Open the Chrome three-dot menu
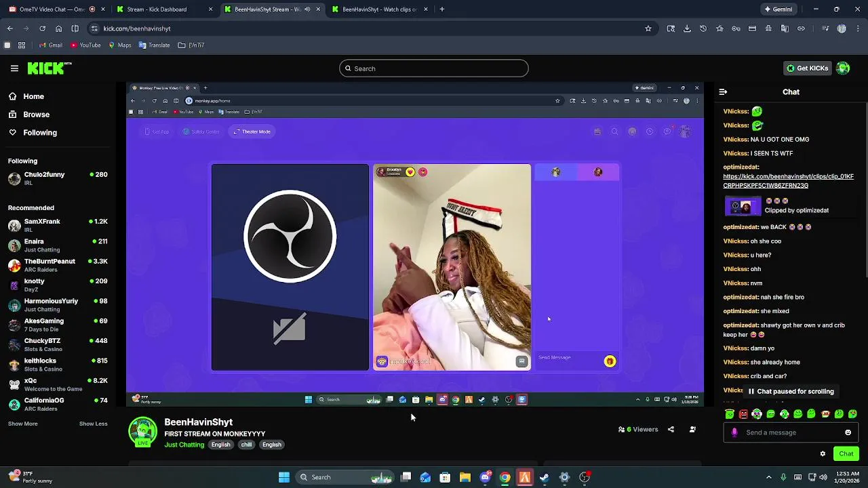This screenshot has height=488, width=868. [858, 28]
